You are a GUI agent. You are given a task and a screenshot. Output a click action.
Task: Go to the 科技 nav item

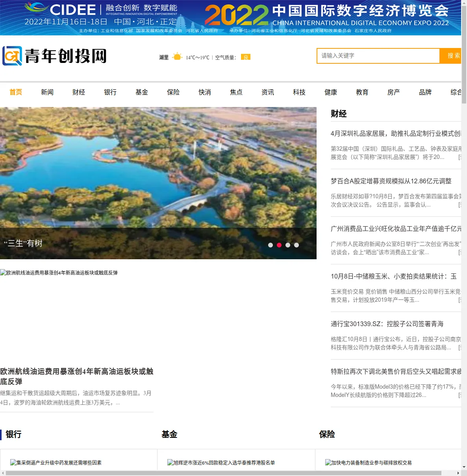(x=299, y=92)
